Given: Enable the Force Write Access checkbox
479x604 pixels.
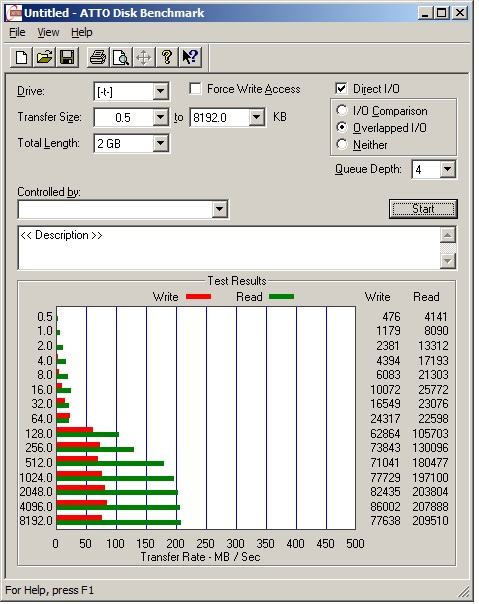Looking at the screenshot, I should tap(195, 89).
